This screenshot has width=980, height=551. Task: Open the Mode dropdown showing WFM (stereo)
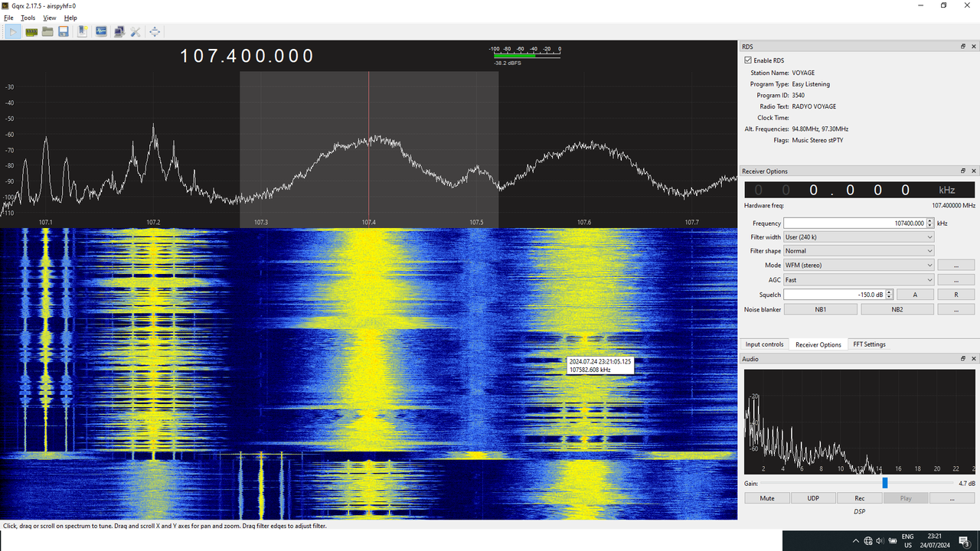tap(859, 266)
